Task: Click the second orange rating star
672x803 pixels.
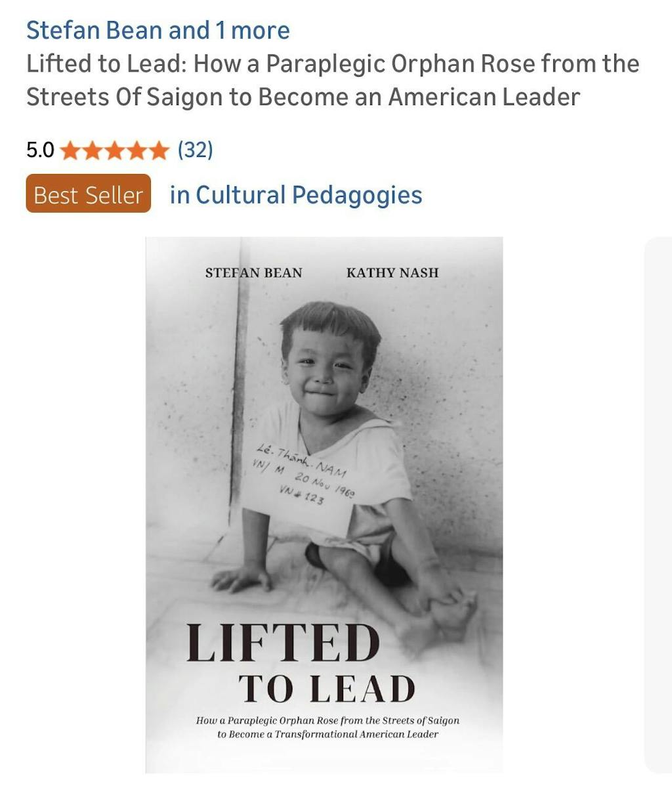Action: tap(93, 151)
